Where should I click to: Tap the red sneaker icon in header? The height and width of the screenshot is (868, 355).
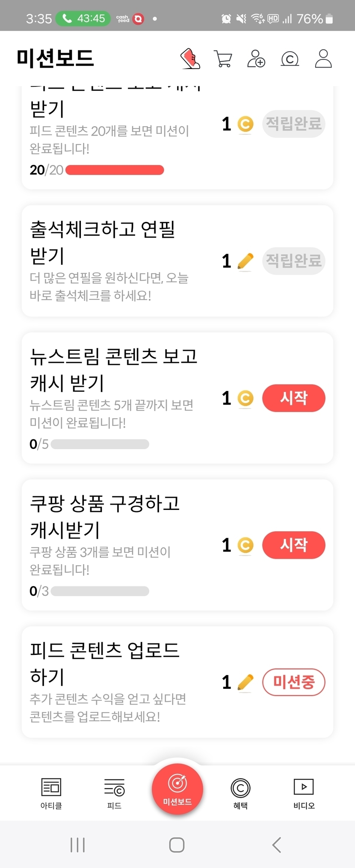click(190, 59)
